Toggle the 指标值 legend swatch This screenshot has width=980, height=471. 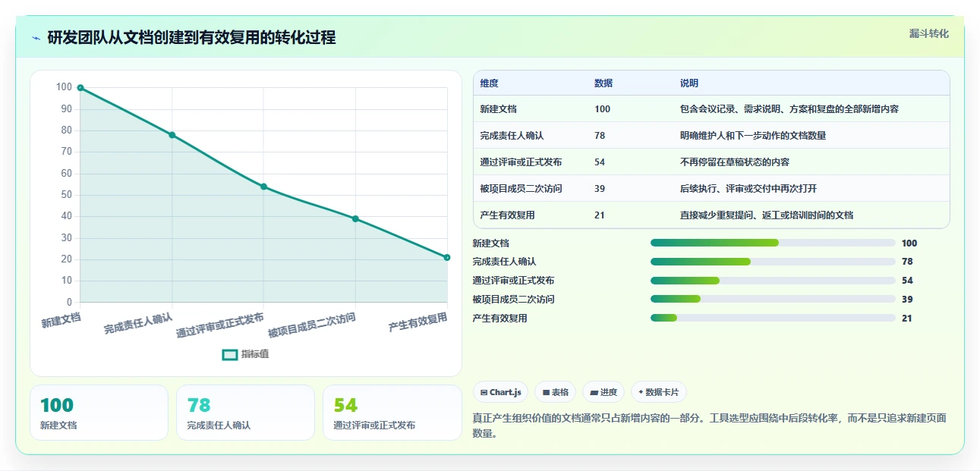tap(230, 354)
